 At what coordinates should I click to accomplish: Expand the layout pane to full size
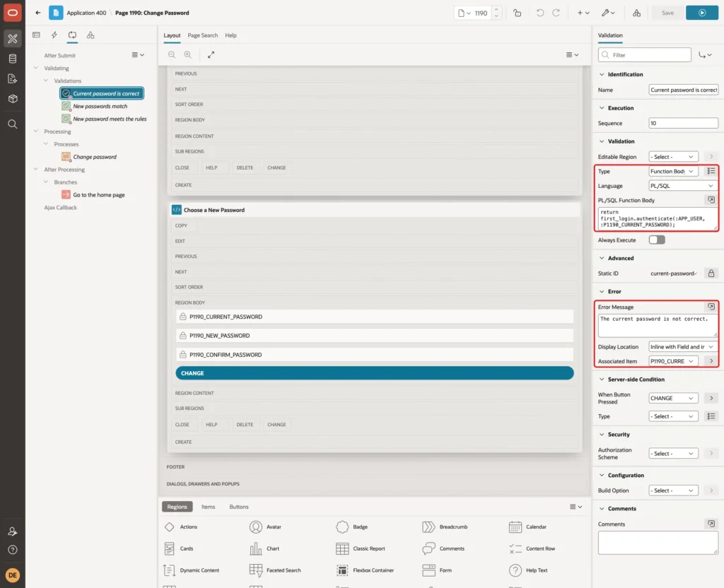(x=211, y=54)
